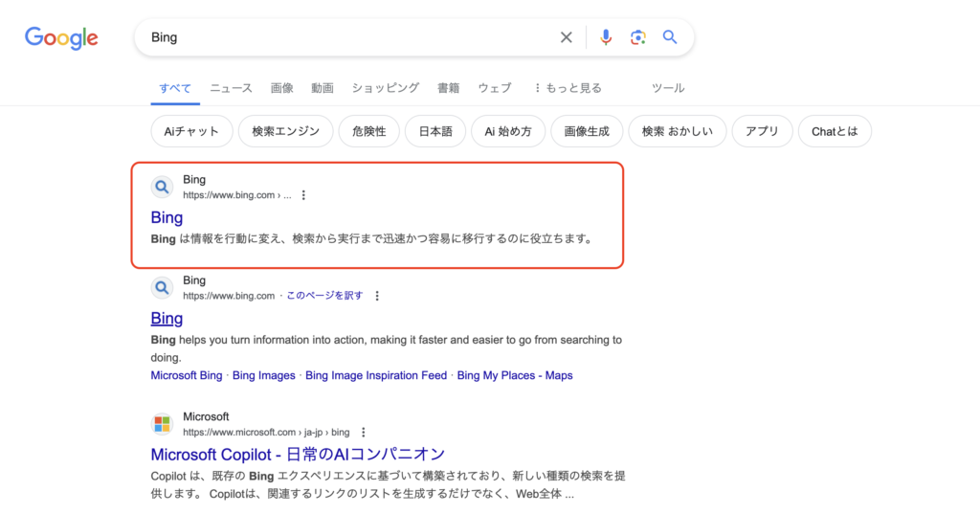
Task: Click the blue magnifier search button
Action: click(670, 37)
